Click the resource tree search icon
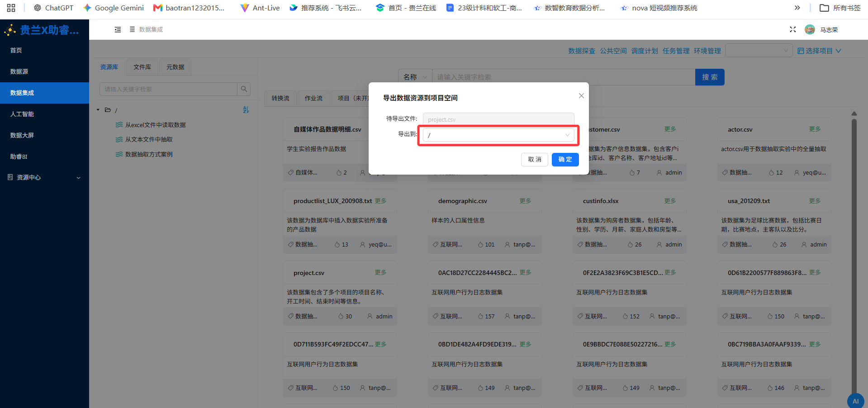This screenshot has height=408, width=868. coord(244,89)
